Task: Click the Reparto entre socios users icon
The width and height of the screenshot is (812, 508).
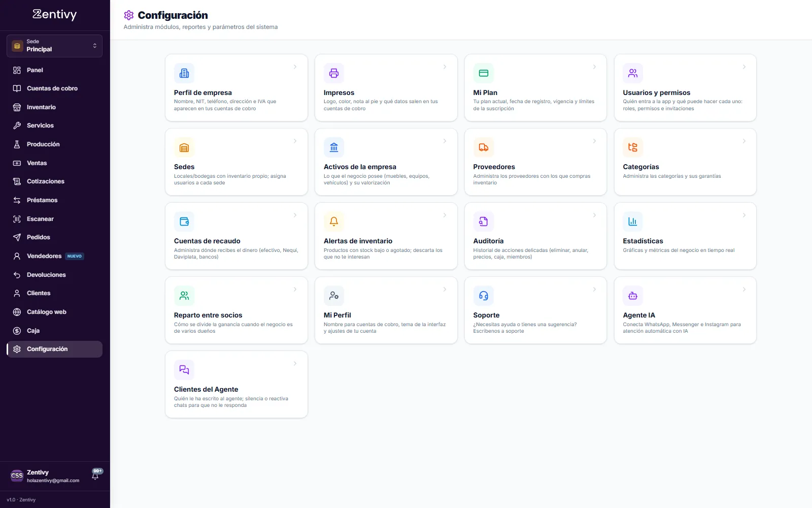Action: pyautogui.click(x=184, y=296)
